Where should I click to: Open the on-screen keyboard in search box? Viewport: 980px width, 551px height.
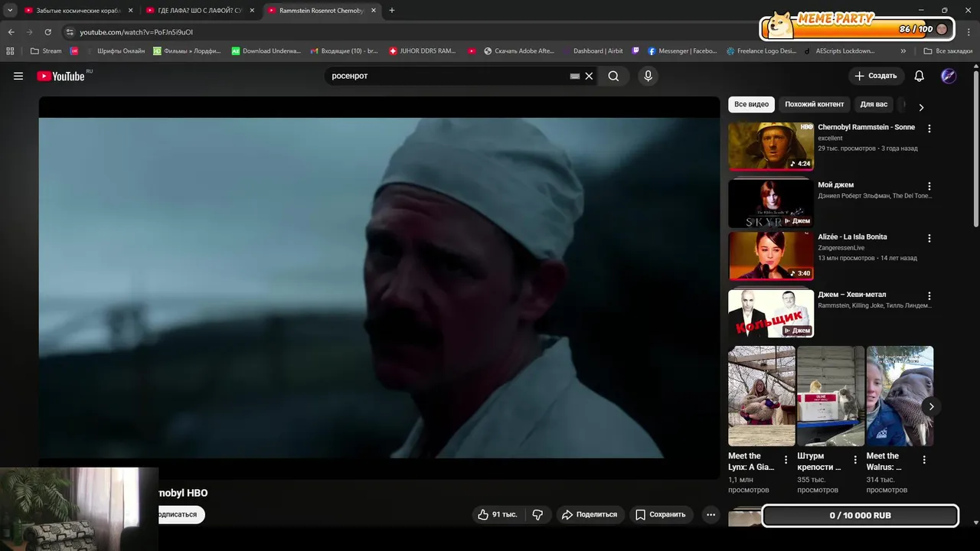(575, 76)
